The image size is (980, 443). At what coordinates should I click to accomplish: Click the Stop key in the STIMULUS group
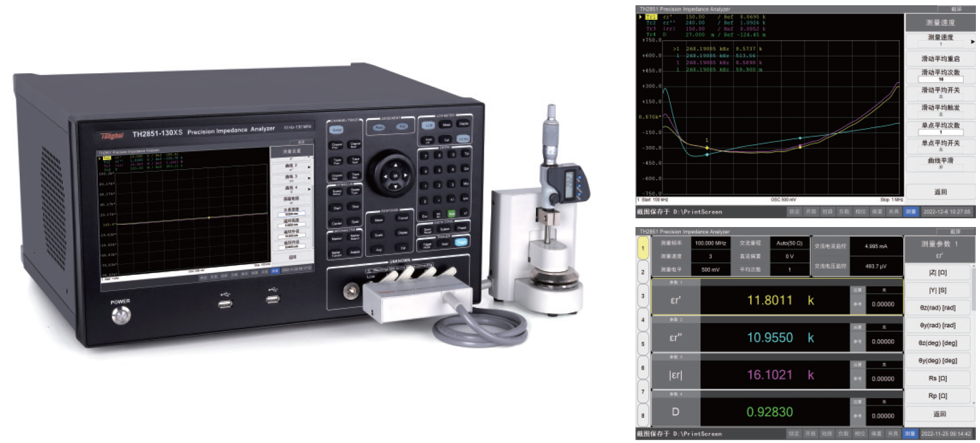coord(354,206)
